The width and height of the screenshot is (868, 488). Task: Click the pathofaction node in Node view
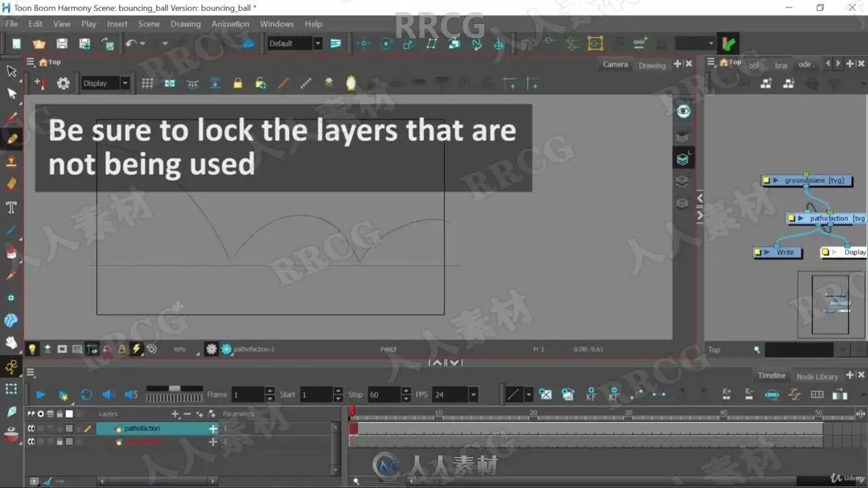click(x=827, y=218)
